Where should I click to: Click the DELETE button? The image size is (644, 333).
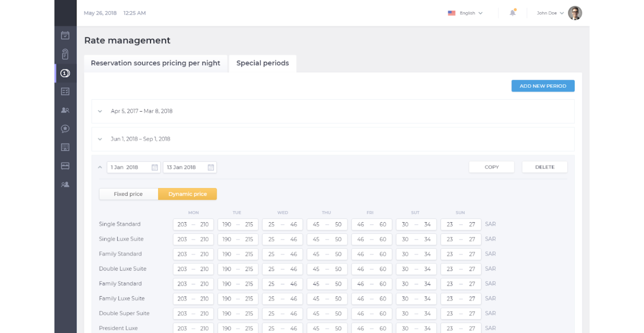point(544,167)
